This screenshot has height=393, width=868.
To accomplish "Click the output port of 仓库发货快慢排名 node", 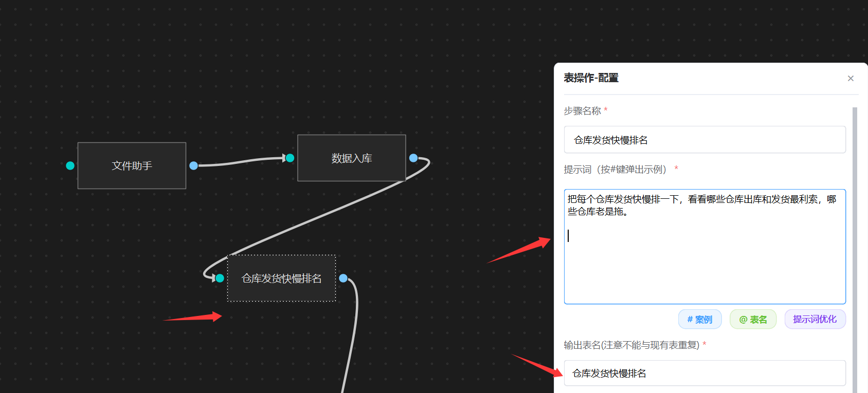I will click(x=343, y=278).
